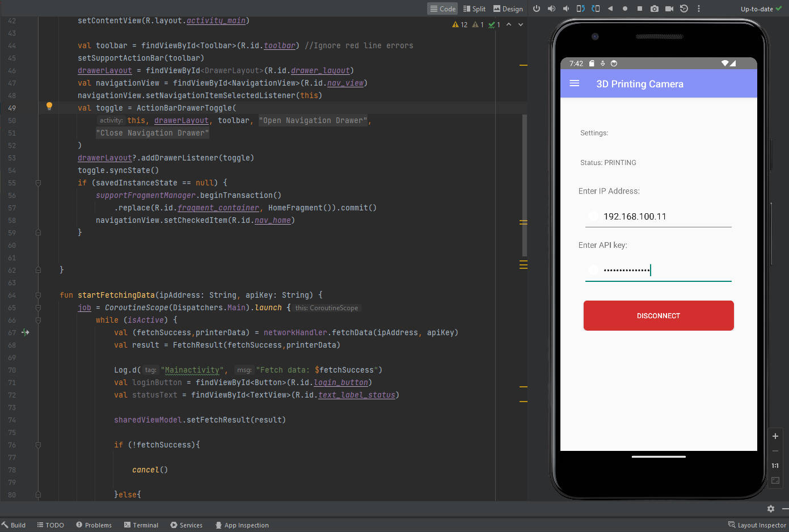
Task: Collapse the job launch block fold
Action: coord(38,307)
